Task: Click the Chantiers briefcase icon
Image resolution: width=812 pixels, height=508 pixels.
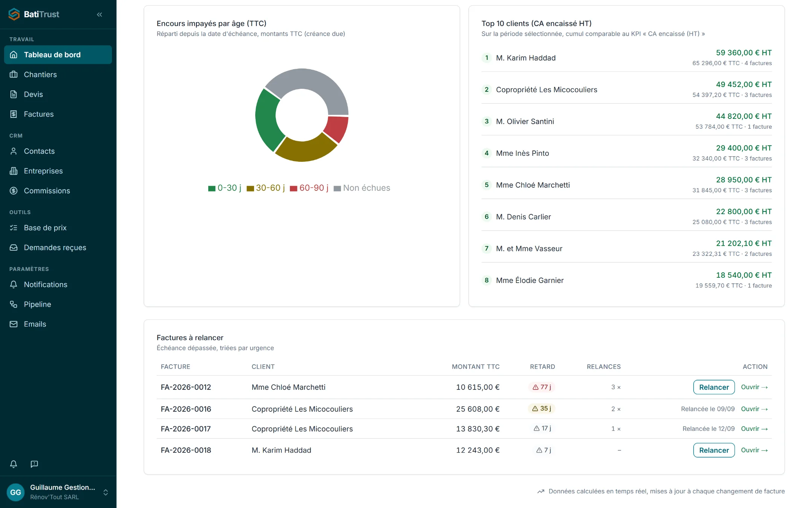Action: (x=14, y=75)
